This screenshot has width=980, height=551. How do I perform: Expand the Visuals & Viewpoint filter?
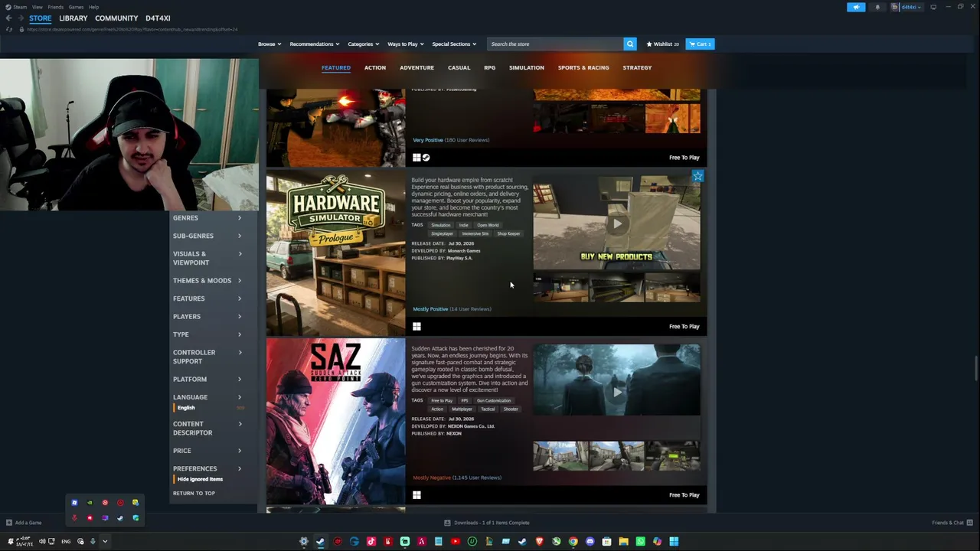coord(207,258)
